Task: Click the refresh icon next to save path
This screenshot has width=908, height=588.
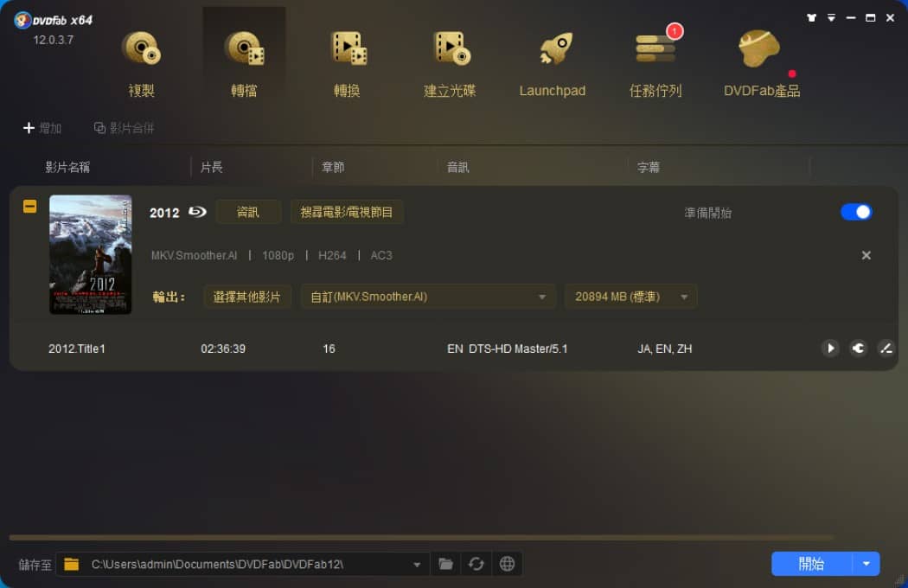Action: (x=476, y=564)
